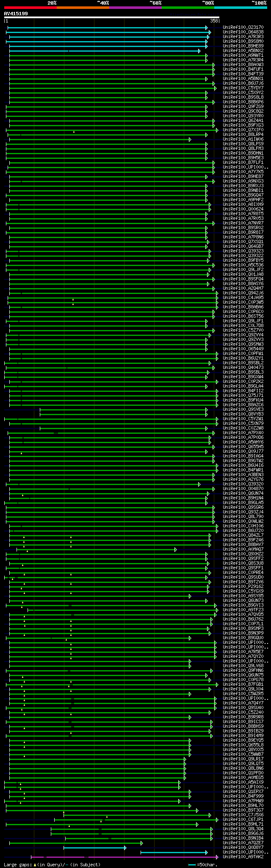The height and width of the screenshot is (868, 271).
Task: Open hit UniRef100_A7R3R3
Action: [x=243, y=37]
